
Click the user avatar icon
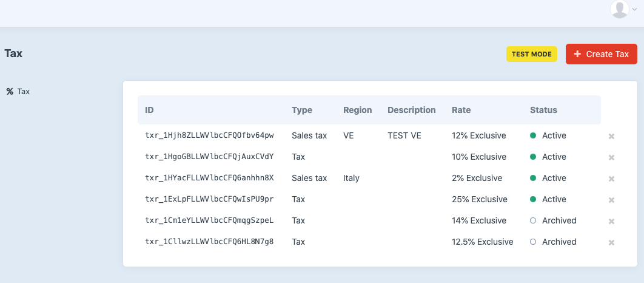point(620,9)
